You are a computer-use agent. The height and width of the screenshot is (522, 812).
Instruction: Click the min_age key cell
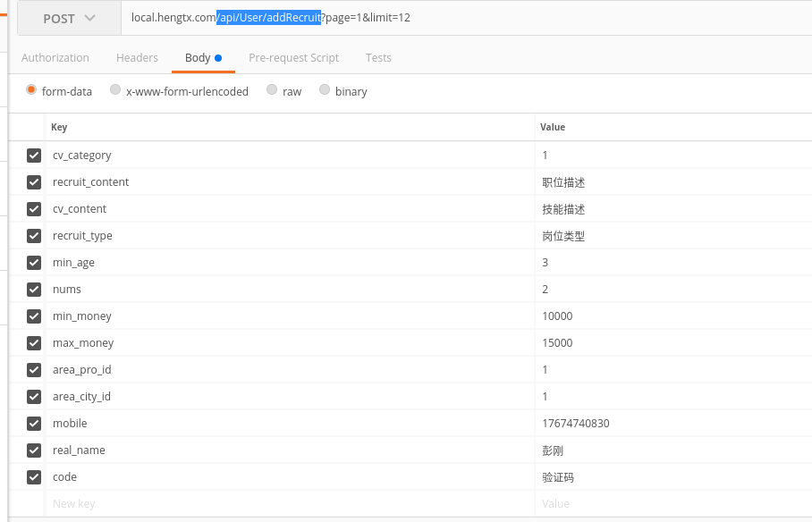point(290,263)
